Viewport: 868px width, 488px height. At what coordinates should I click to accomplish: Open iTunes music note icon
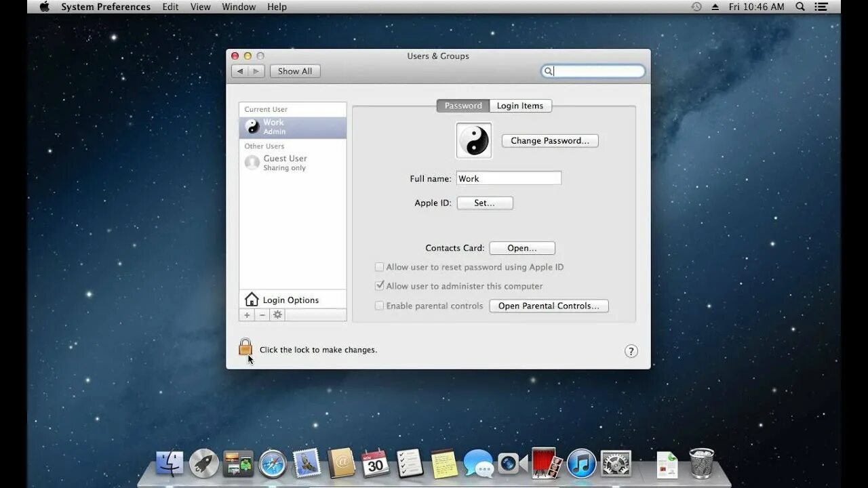pos(581,464)
